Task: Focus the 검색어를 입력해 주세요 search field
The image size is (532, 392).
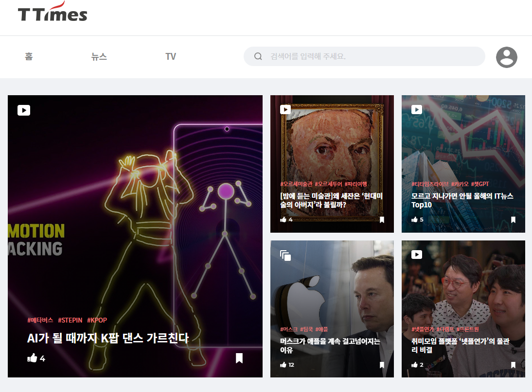Action: point(364,56)
